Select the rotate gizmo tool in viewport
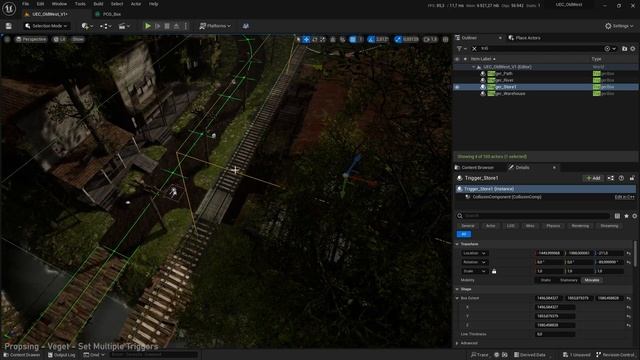The height and width of the screenshot is (360, 640). [x=314, y=39]
